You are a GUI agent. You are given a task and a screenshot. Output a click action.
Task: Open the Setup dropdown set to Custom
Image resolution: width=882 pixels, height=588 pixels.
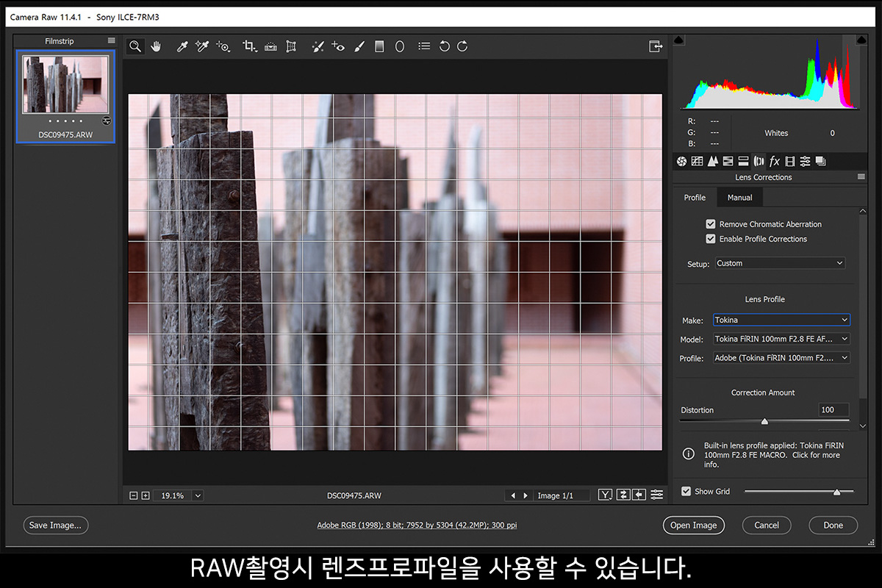pyautogui.click(x=780, y=263)
